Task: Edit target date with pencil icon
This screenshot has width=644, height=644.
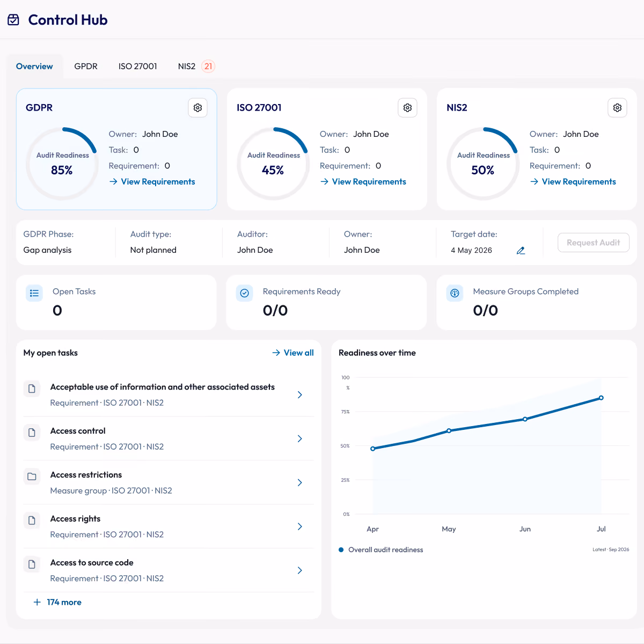Action: pyautogui.click(x=521, y=251)
